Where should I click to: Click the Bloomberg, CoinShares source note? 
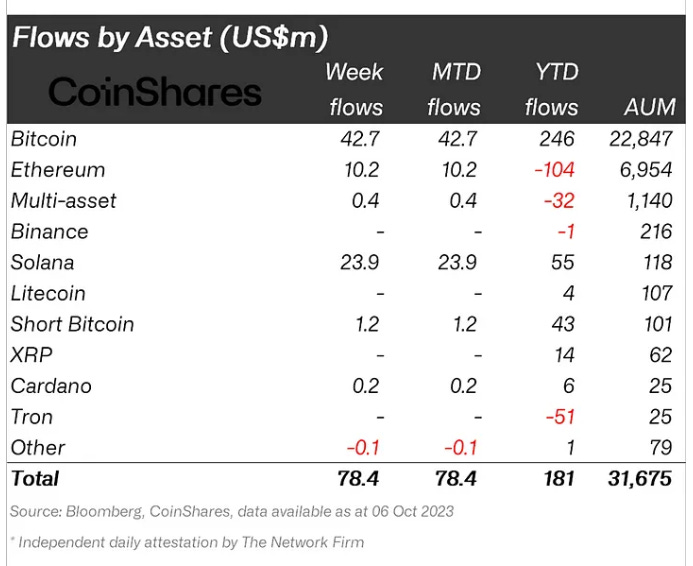(x=232, y=512)
